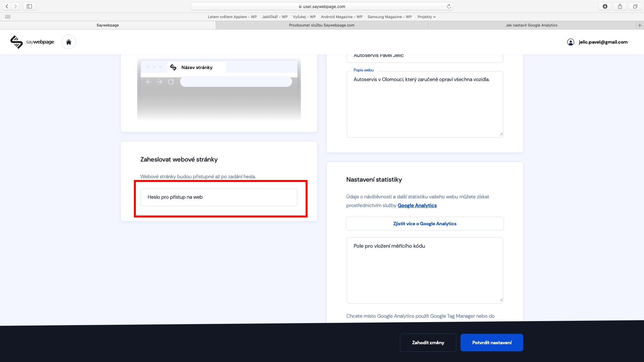Open Jablíčkář - WP bookmark
Screen dimensions: 644x362
(x=274, y=17)
